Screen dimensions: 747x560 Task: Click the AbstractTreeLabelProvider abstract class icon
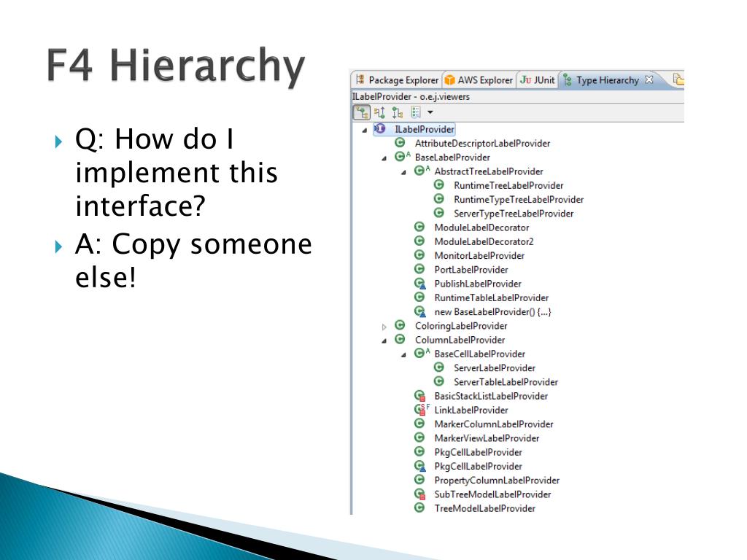422,171
